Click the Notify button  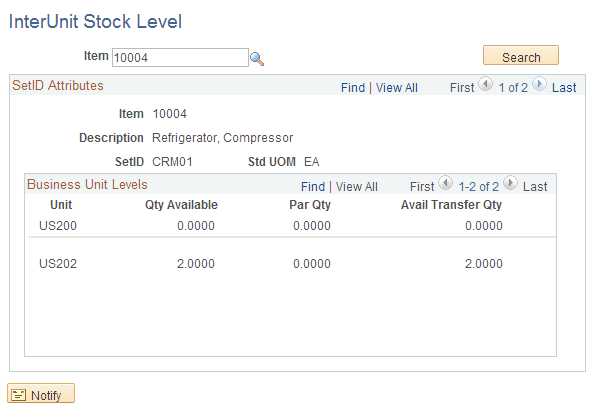coord(41,394)
